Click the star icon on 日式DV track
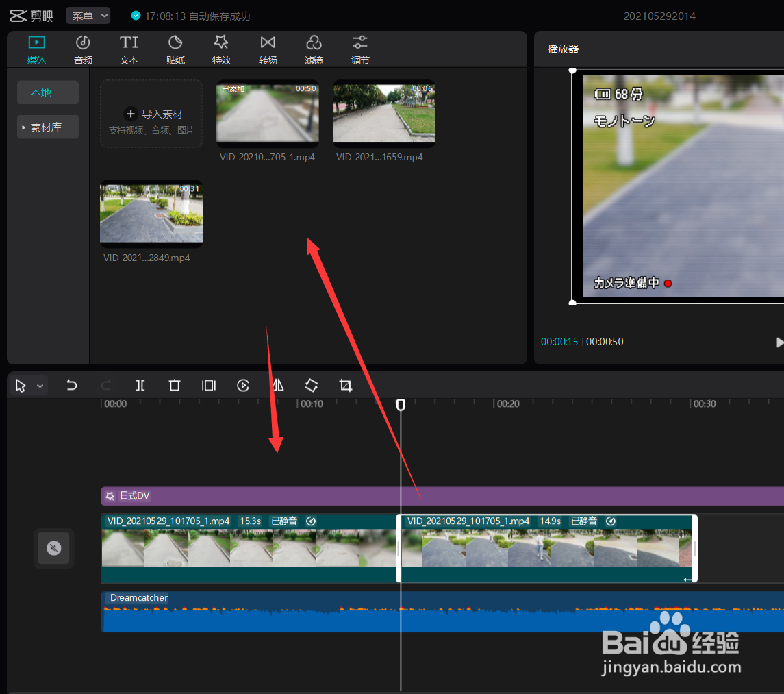Viewport: 784px width, 694px height. pos(110,496)
